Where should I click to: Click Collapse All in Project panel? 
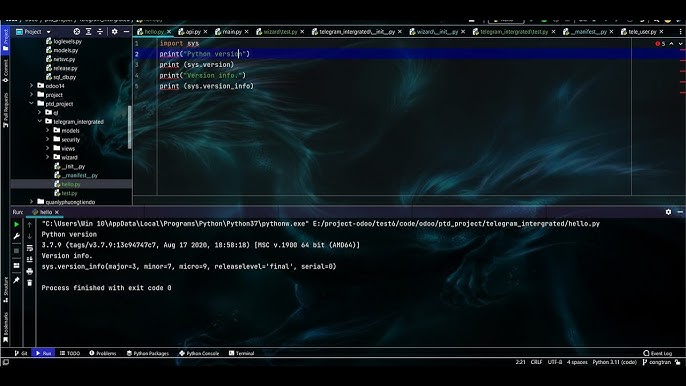click(x=100, y=32)
